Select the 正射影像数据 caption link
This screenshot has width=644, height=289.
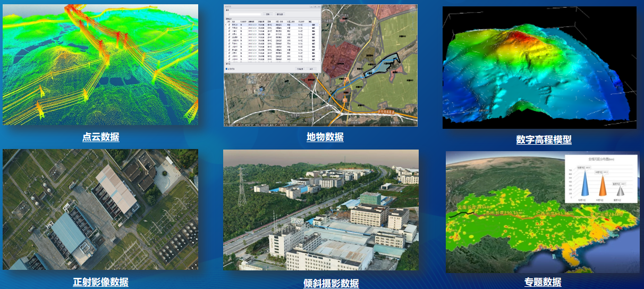[x=100, y=282]
